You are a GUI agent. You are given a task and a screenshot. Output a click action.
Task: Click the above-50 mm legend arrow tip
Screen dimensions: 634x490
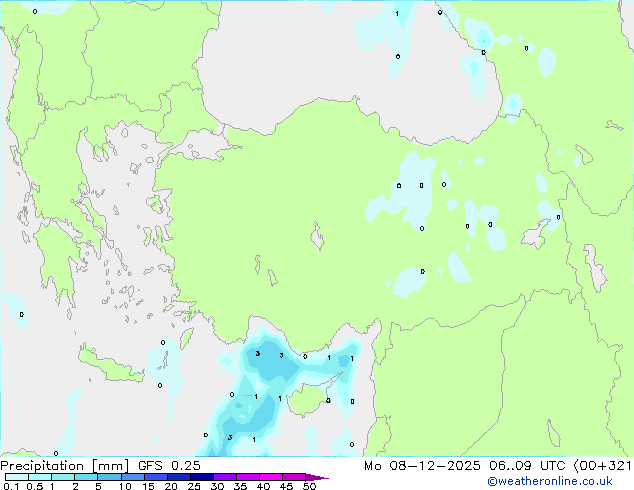317,477
